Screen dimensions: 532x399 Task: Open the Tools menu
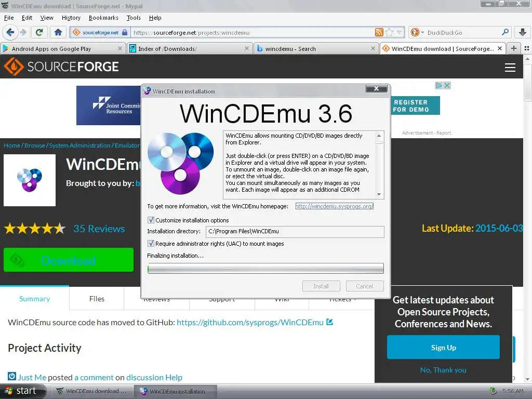(x=134, y=18)
